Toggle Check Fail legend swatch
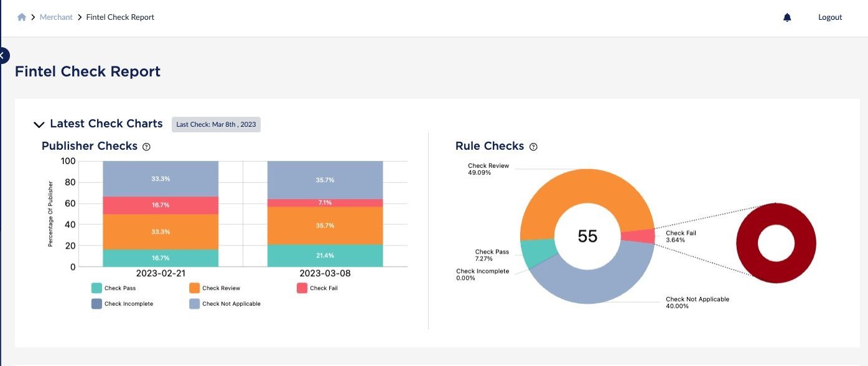 point(302,288)
